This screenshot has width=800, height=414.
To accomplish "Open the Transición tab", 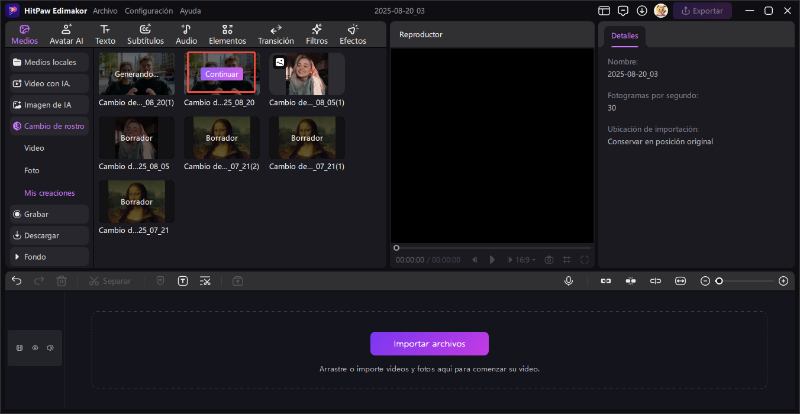I will (x=276, y=35).
